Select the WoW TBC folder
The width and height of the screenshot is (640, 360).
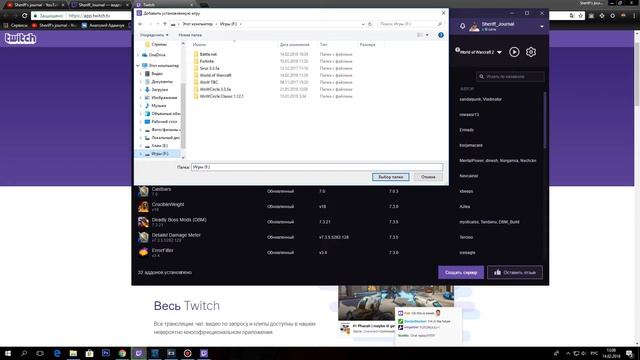coord(209,82)
